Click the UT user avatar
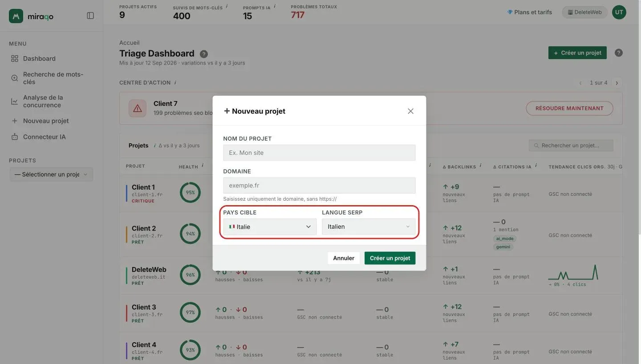 click(619, 12)
